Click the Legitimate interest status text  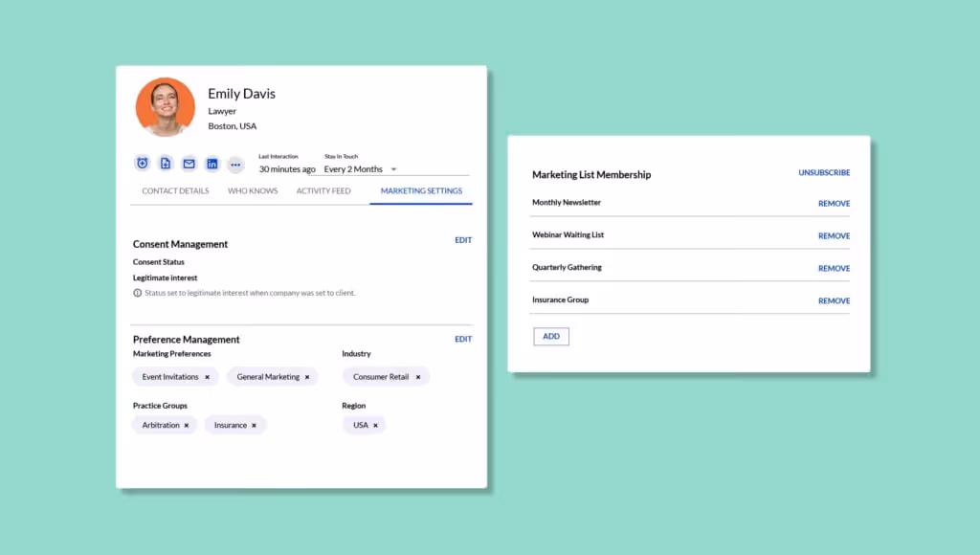(x=165, y=277)
